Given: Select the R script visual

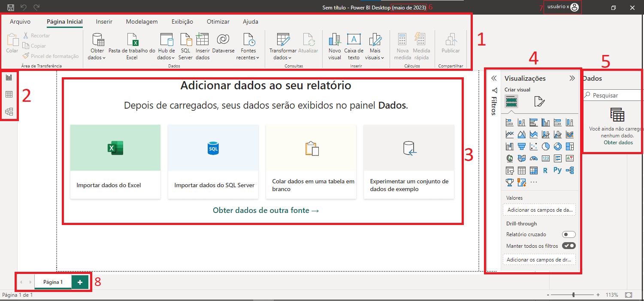Looking at the screenshot, I should coord(545,170).
